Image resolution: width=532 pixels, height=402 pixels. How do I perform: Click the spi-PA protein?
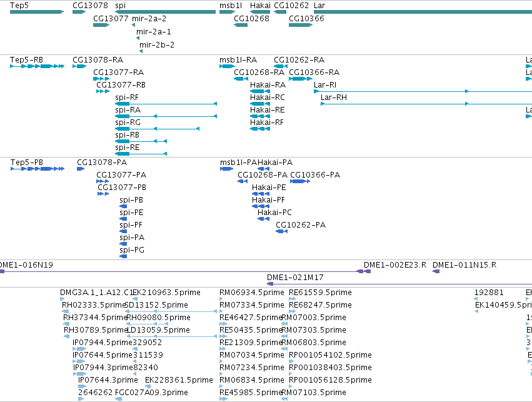pos(123,244)
